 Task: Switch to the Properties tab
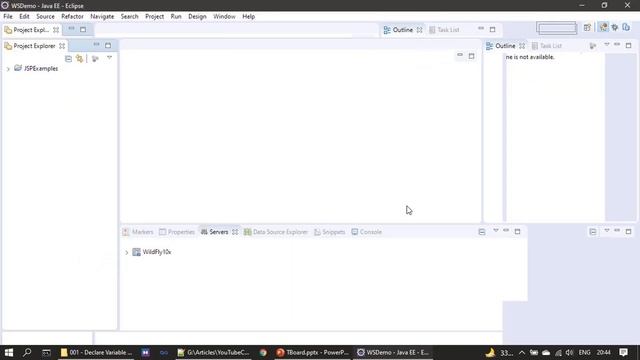point(177,232)
